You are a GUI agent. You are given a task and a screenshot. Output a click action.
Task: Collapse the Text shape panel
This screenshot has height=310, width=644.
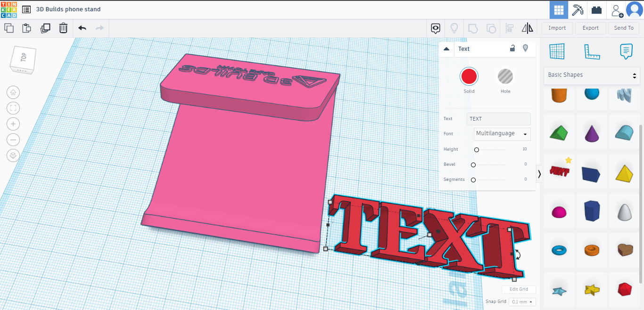[x=446, y=49]
